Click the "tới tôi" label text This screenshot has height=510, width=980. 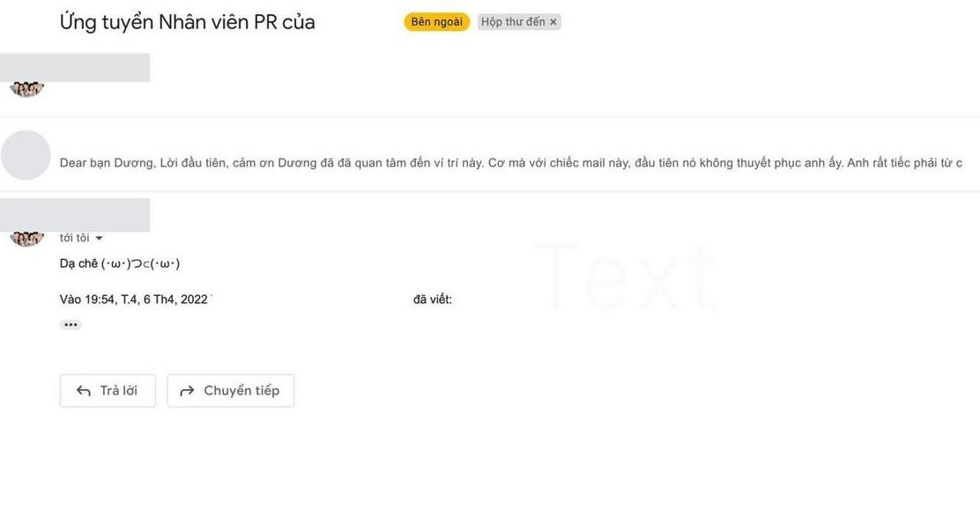pyautogui.click(x=74, y=237)
